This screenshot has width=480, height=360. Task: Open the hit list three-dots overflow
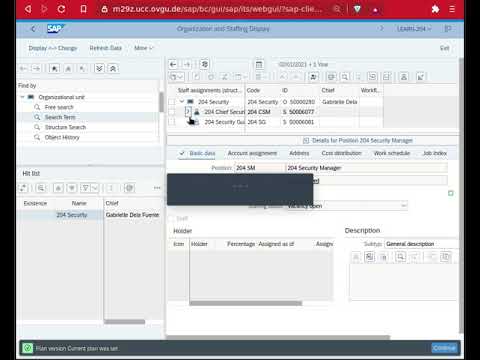pos(157,188)
